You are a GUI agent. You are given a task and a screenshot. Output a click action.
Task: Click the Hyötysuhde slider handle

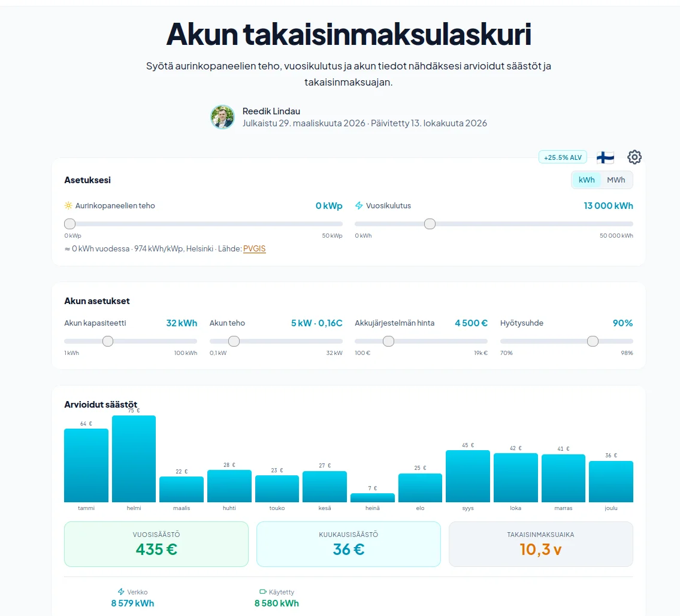(x=593, y=341)
